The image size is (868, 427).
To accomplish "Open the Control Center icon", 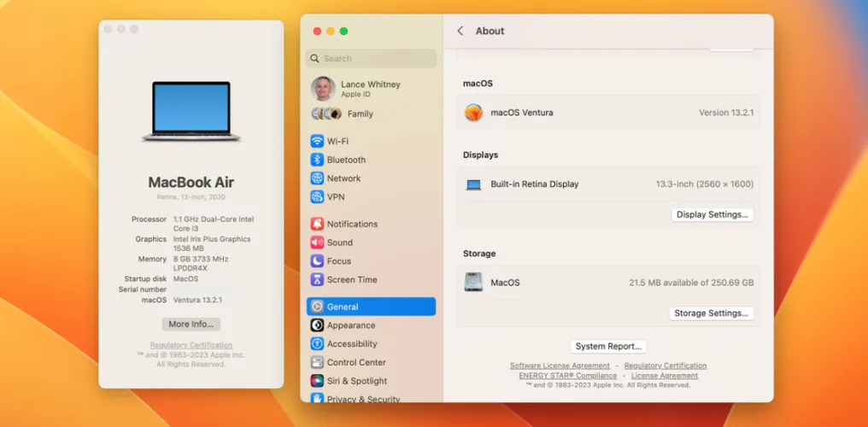I will [317, 362].
